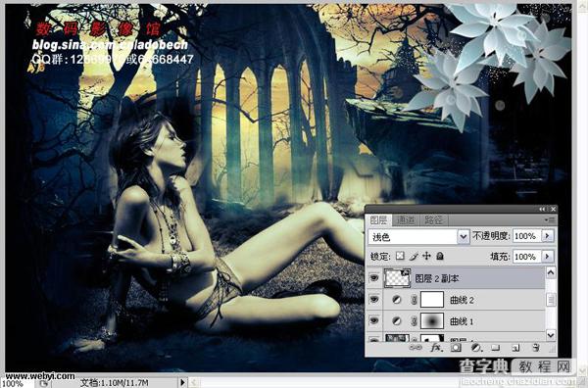Screen dimensions: 588x388
Task: Select layer name 图层 2 副本
Action: coord(436,278)
